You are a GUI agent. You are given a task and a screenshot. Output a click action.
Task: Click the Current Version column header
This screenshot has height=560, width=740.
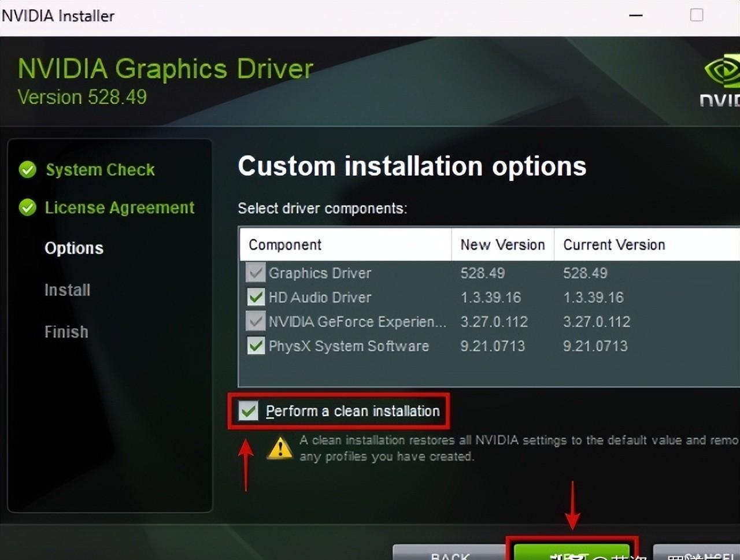(647, 244)
